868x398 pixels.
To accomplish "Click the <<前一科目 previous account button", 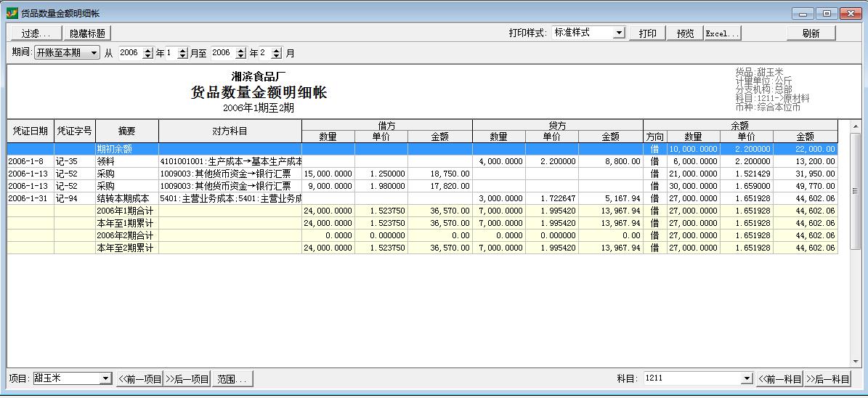I will tap(780, 378).
